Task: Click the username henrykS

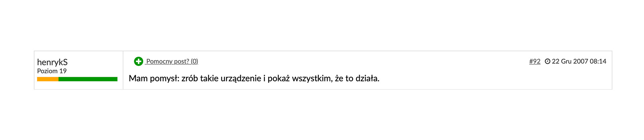Action: pyautogui.click(x=52, y=62)
